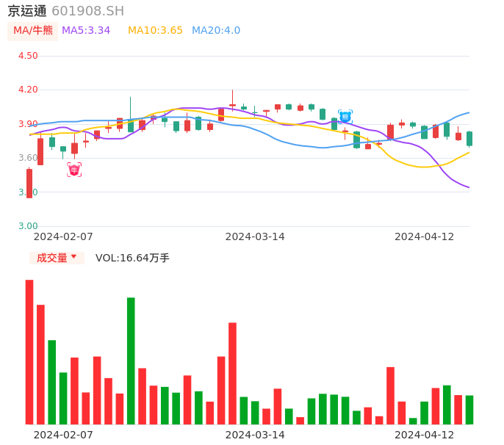Select the tallest red volume bar
This screenshot has height=445, width=504.
coord(29,352)
